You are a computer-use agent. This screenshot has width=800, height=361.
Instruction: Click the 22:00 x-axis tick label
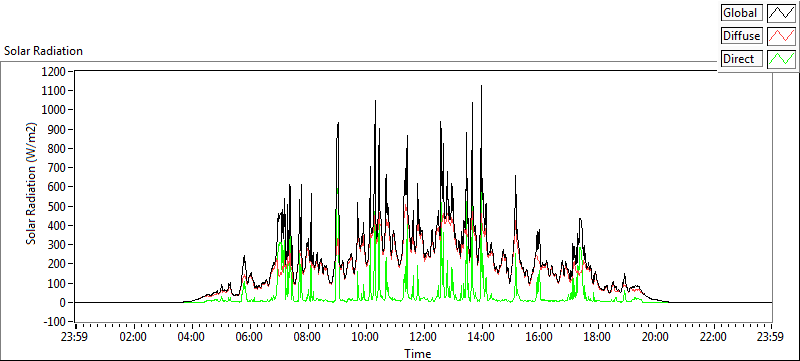(x=713, y=337)
